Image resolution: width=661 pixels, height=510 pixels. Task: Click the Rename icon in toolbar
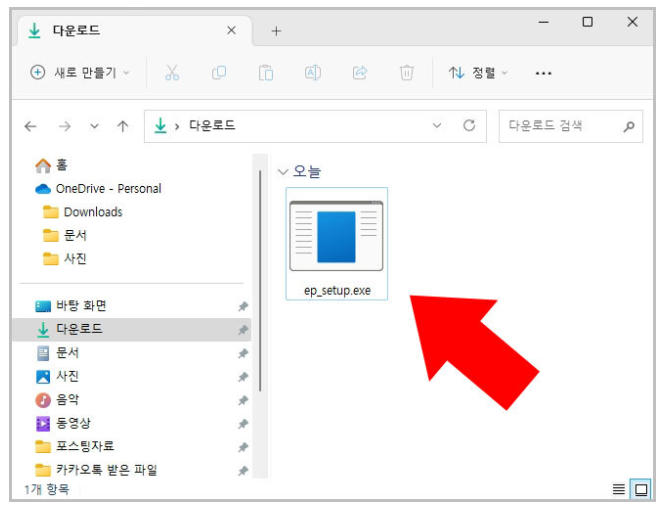pyautogui.click(x=313, y=73)
